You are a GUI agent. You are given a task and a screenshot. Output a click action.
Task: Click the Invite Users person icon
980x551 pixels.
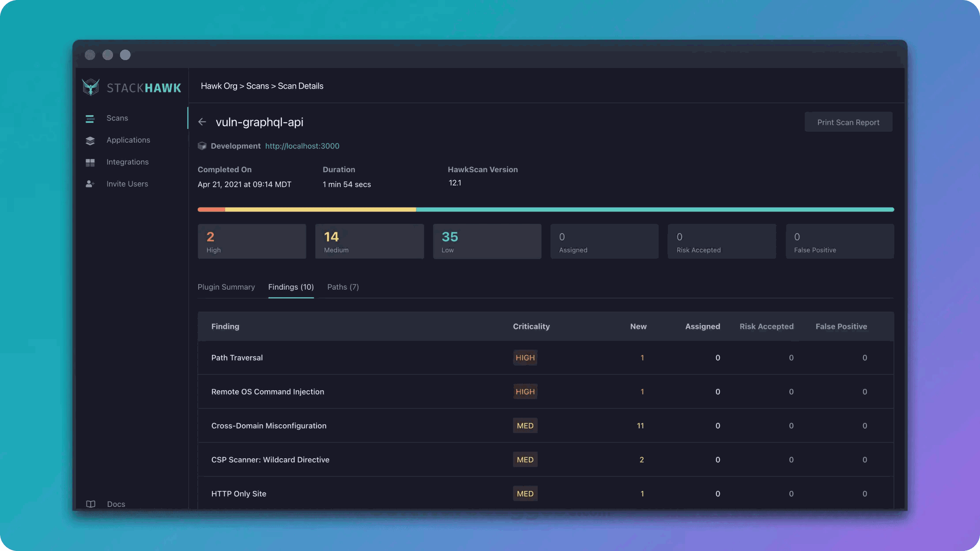[90, 184]
